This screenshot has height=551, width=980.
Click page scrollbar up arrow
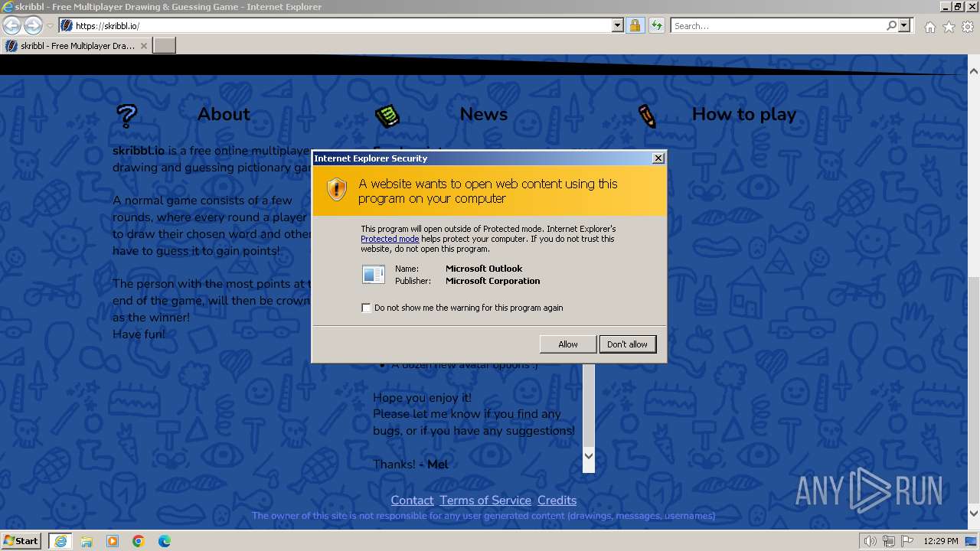[x=973, y=71]
